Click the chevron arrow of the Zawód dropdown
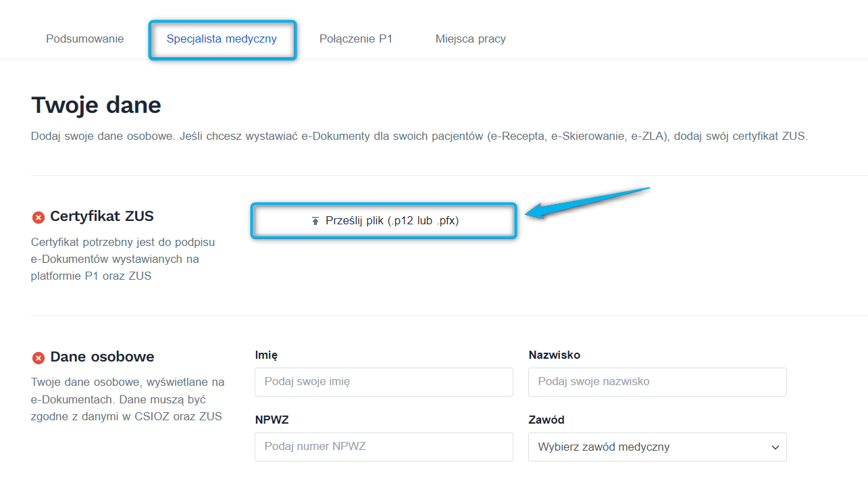868x500 pixels. (x=775, y=447)
